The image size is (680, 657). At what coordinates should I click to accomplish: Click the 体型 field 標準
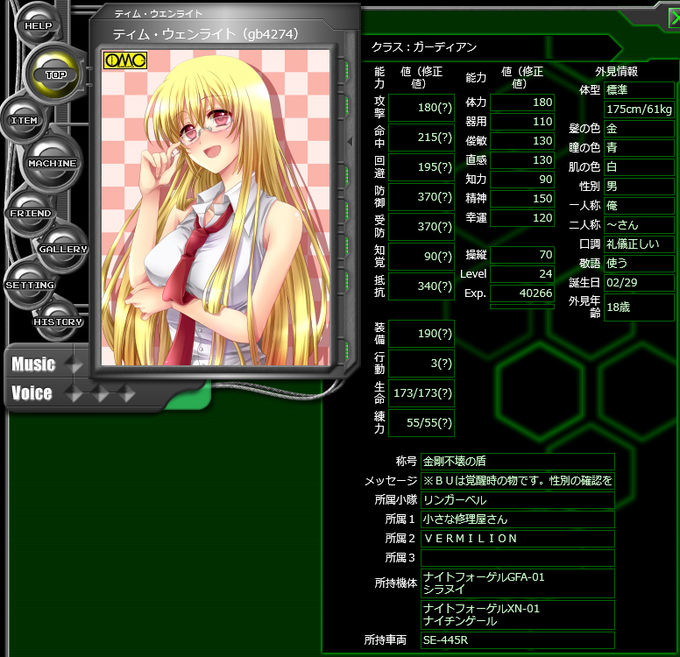pos(639,90)
